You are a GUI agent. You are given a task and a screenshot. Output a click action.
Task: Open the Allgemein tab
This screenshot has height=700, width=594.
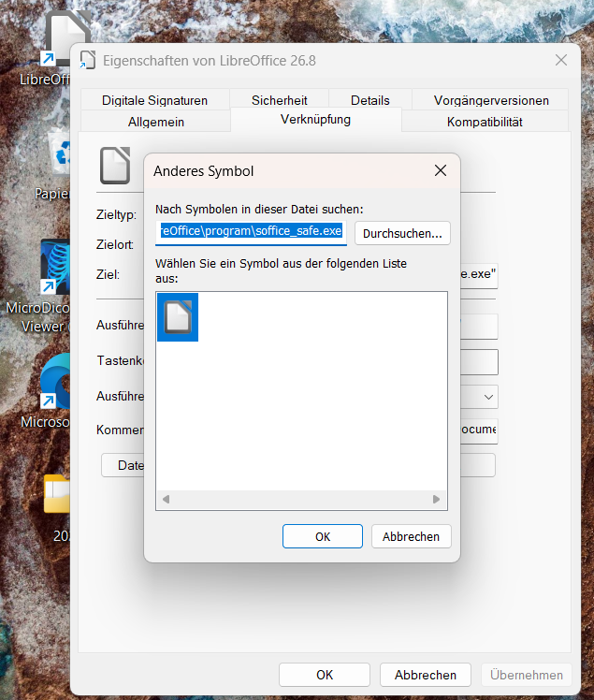click(156, 122)
